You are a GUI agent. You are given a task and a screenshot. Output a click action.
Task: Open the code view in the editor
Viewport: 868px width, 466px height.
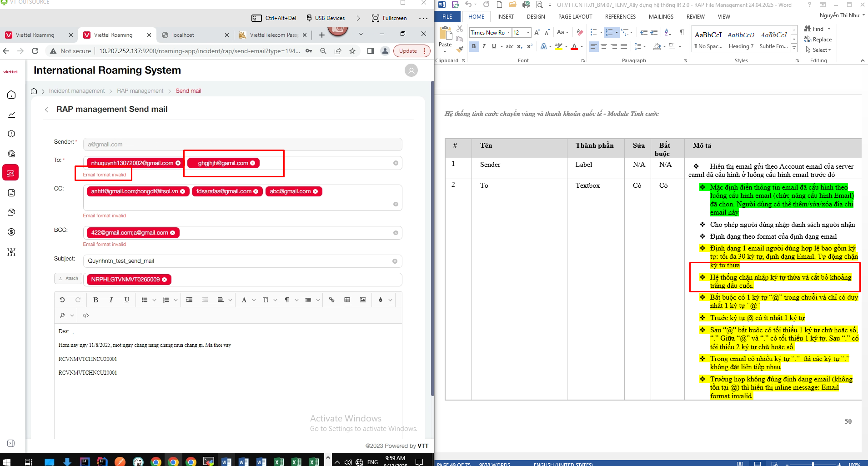[x=85, y=316]
